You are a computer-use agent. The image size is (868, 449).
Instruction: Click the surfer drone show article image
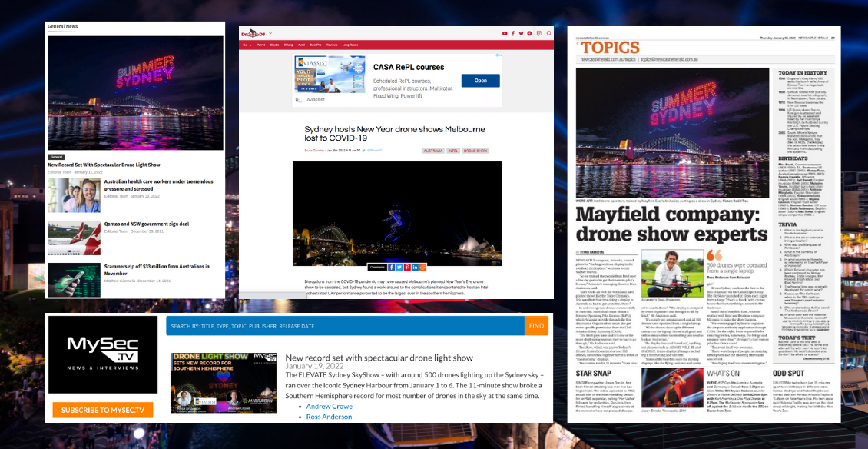(397, 214)
